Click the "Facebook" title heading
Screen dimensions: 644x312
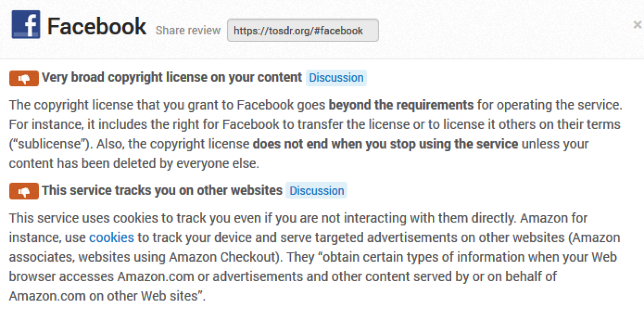point(97,27)
